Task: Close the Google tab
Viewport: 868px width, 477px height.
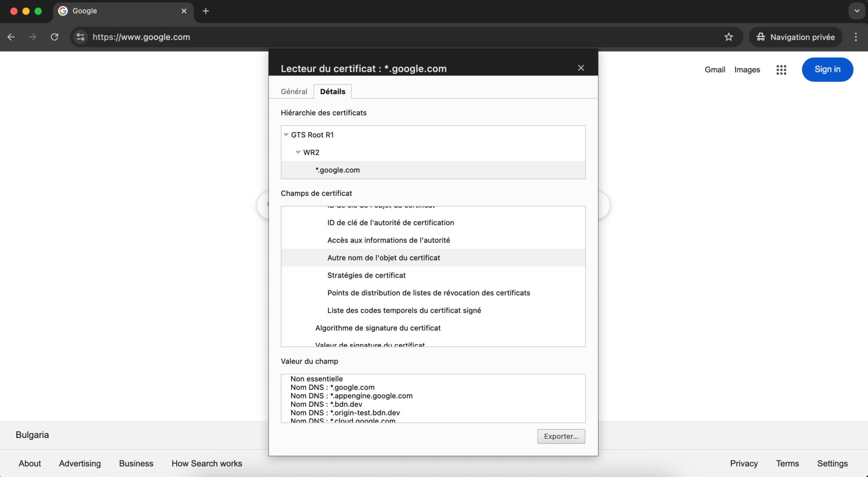Action: (x=184, y=11)
